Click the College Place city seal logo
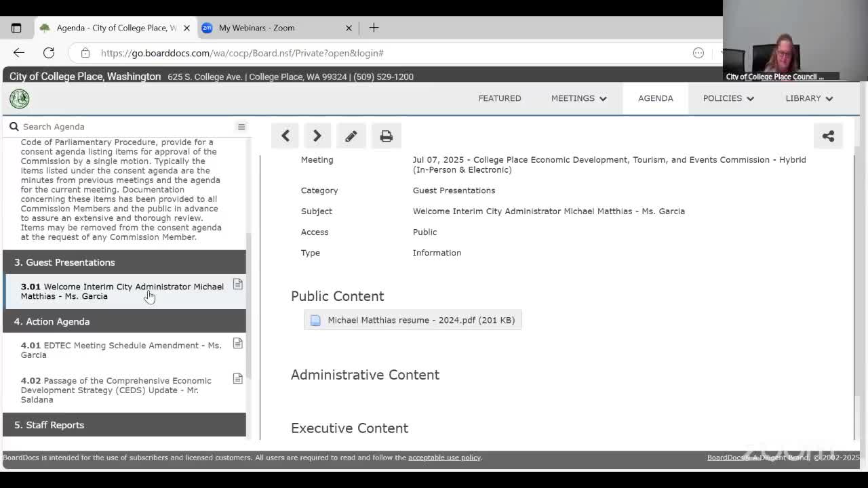868x488 pixels. (19, 99)
